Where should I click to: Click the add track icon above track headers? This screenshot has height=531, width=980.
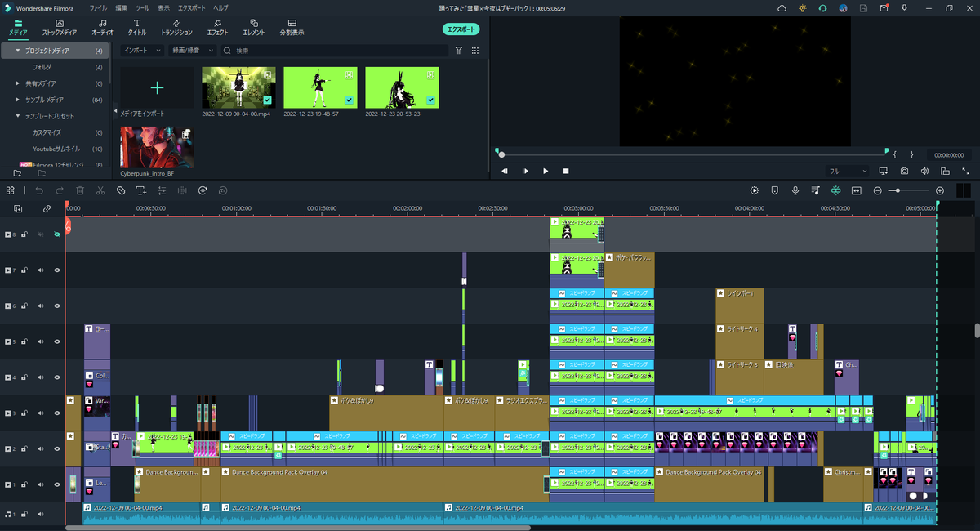coord(18,209)
